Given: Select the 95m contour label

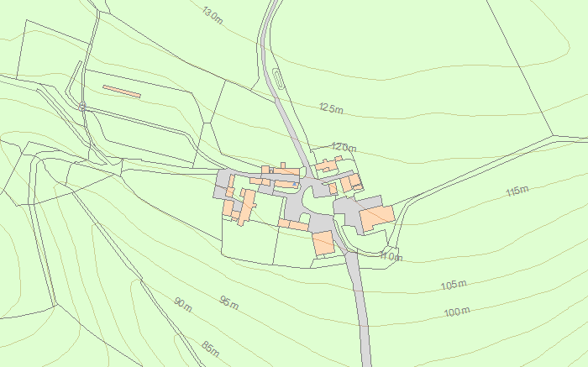Looking at the screenshot, I should (x=229, y=303).
